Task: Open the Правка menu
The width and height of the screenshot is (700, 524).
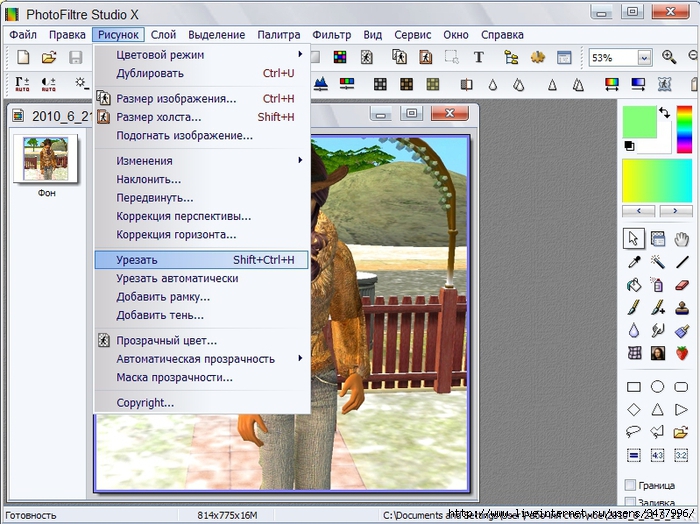Action: 67,34
